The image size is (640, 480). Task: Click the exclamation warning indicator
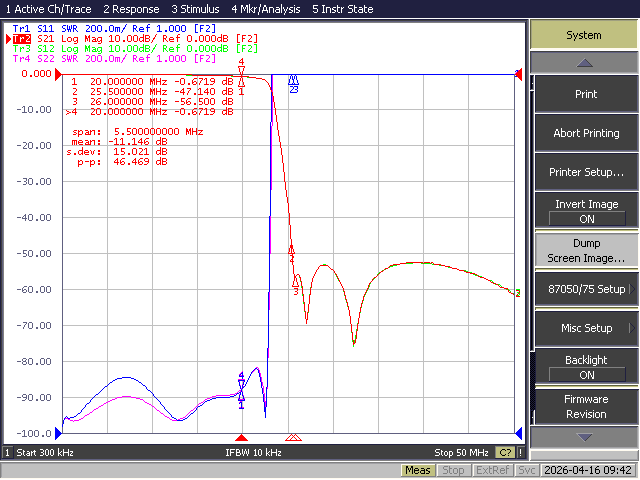(520, 453)
